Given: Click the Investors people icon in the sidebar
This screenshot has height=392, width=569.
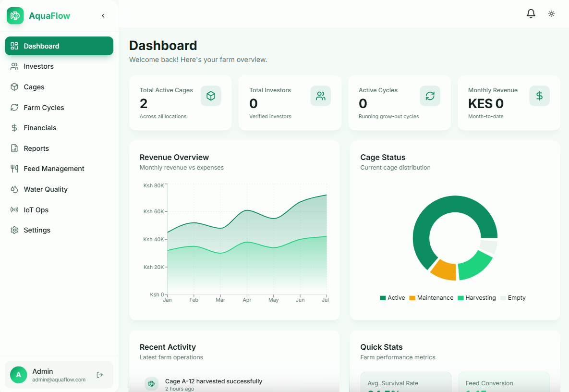Looking at the screenshot, I should coord(14,66).
